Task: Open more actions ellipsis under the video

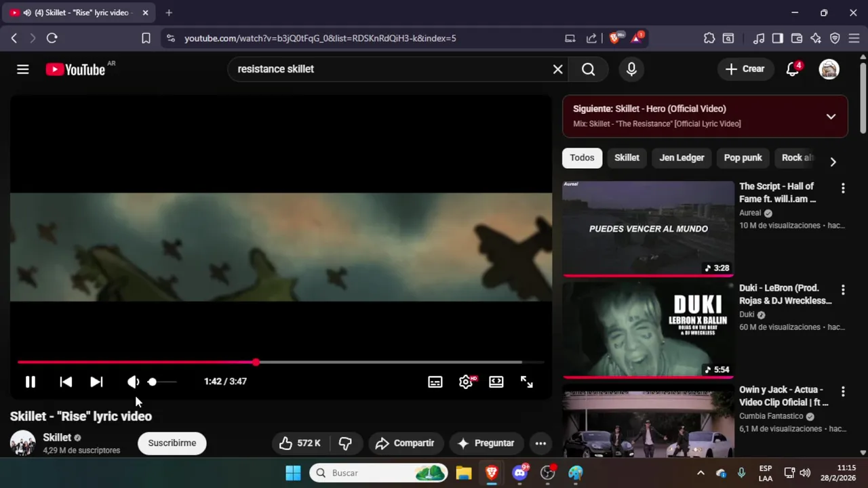Action: tap(540, 443)
